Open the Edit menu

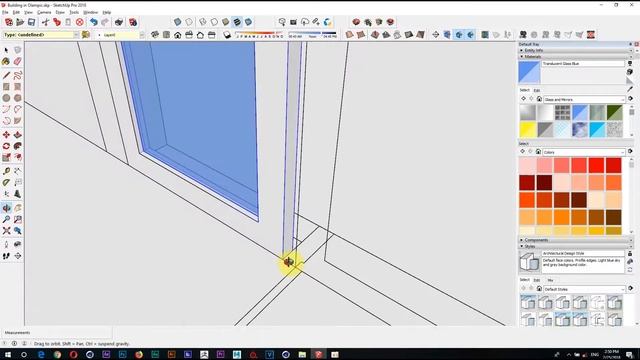point(16,13)
